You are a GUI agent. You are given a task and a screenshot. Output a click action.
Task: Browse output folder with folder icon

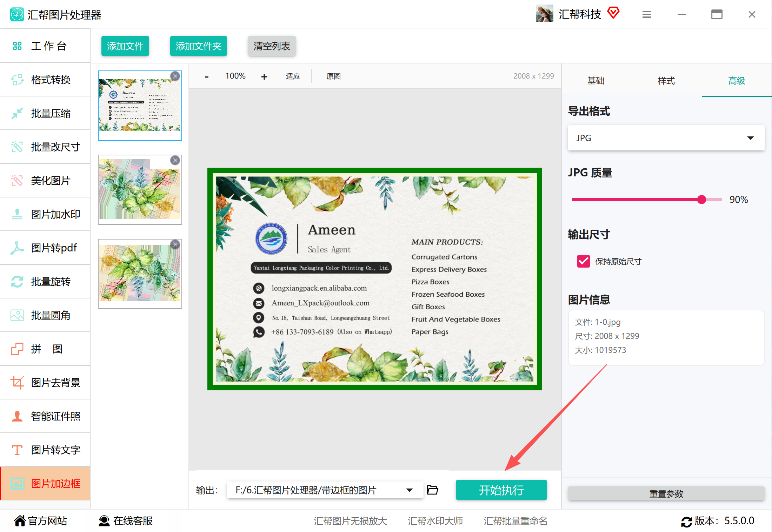click(432, 490)
